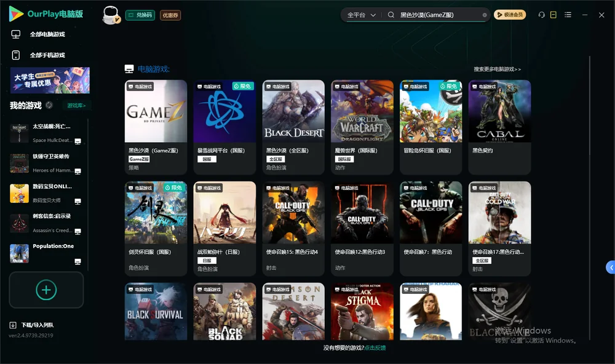Click the 点击反馈 feedback link

click(x=375, y=348)
